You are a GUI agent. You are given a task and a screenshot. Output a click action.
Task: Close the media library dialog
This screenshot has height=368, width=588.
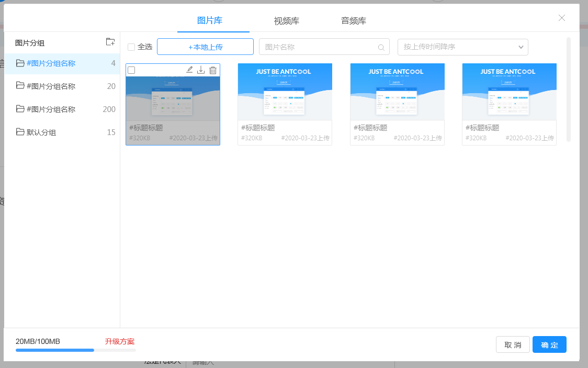tap(562, 18)
